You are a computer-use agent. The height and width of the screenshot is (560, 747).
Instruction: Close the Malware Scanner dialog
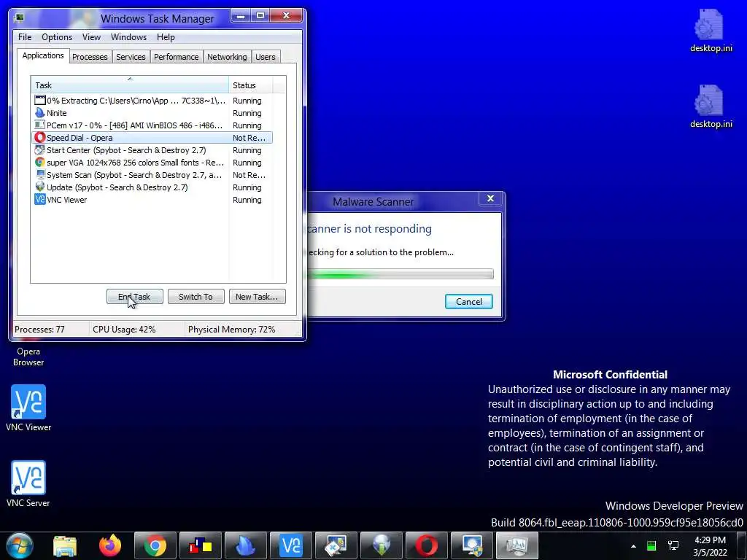[x=490, y=198]
